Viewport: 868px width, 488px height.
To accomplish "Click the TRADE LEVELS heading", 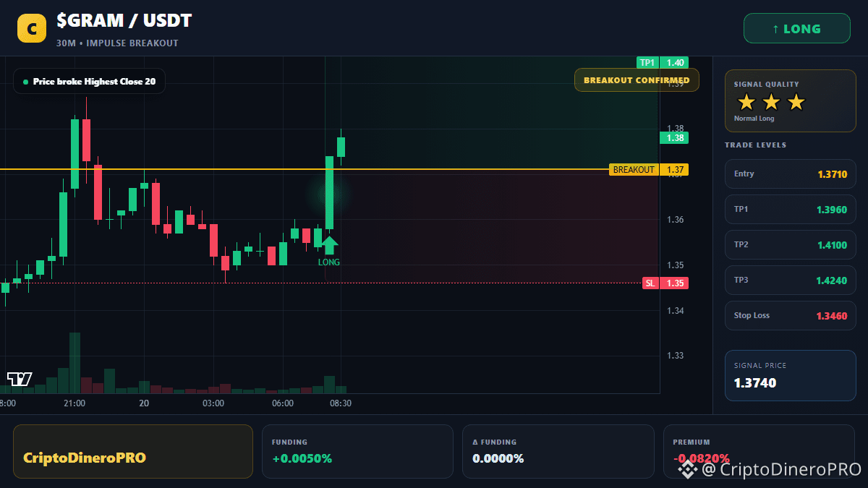I will click(x=755, y=145).
